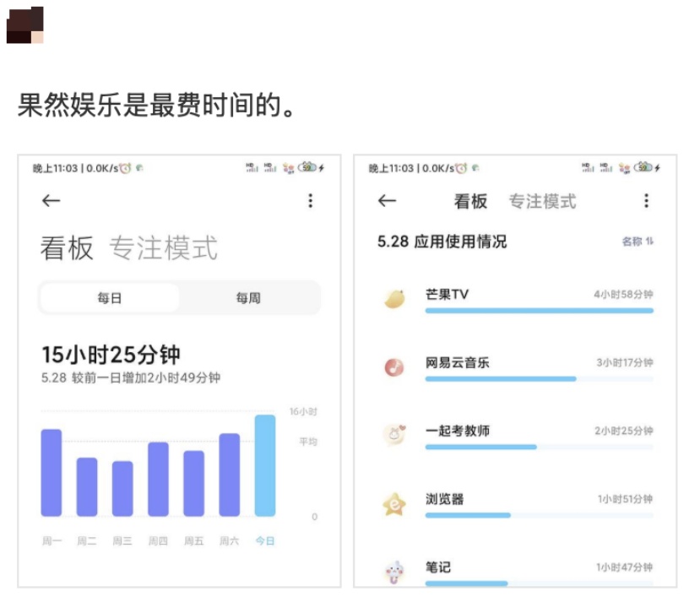Open three-dot menu in right screenshot
The image size is (700, 608).
[x=646, y=200]
